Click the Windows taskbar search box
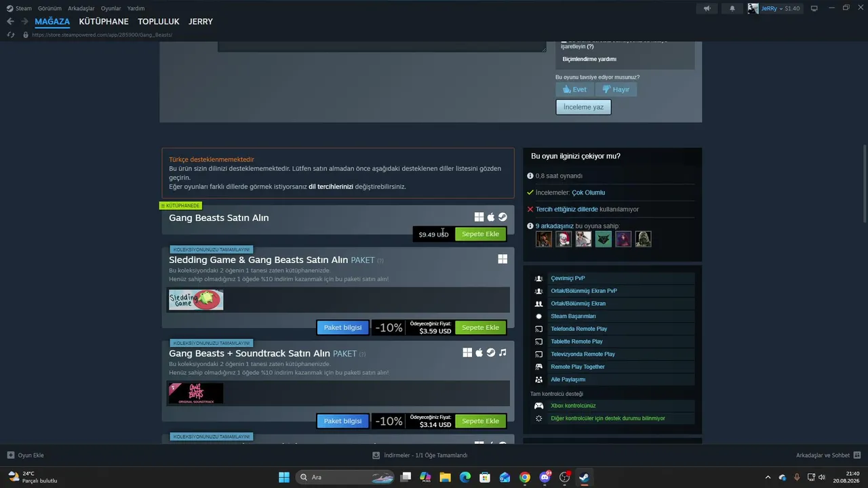Viewport: 868px width, 488px height. [x=346, y=477]
